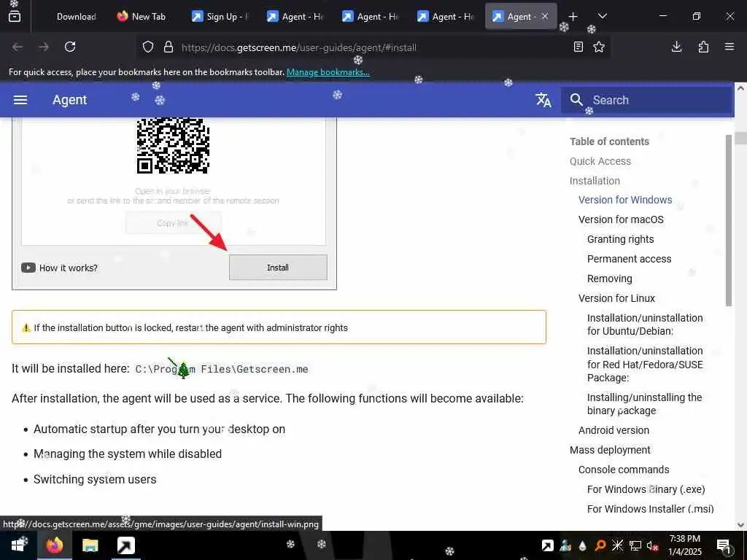
Task: Click the Install button in the screenshot
Action: [278, 268]
